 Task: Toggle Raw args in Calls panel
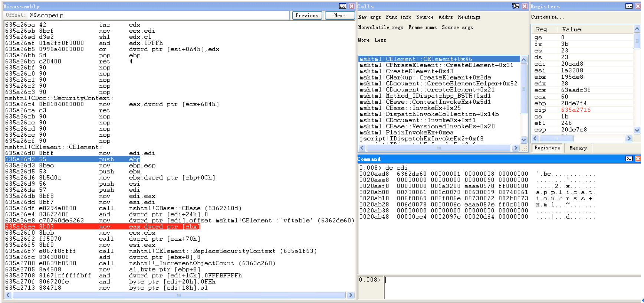pyautogui.click(x=369, y=17)
